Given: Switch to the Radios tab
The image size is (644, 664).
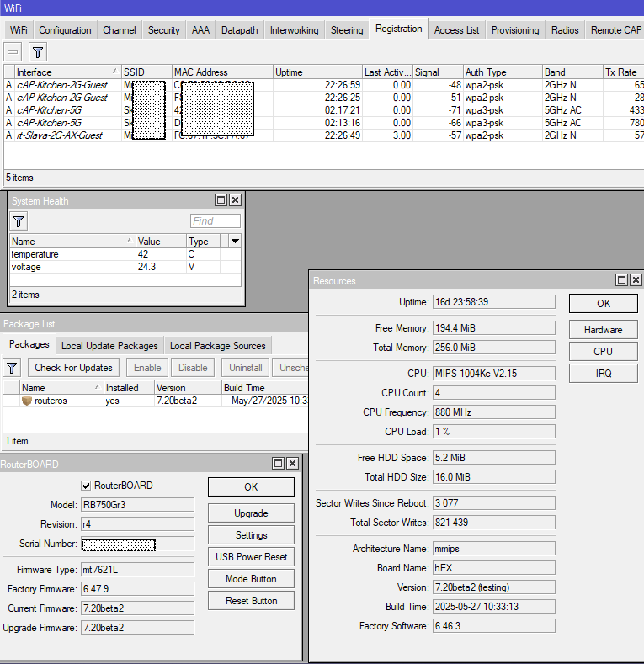Looking at the screenshot, I should (x=565, y=30).
